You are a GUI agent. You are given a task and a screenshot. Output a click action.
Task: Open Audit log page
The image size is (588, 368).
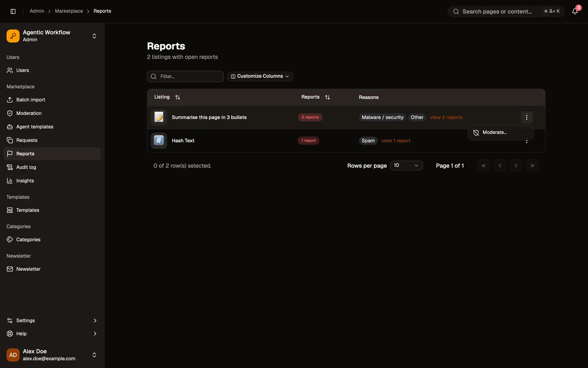[x=52, y=167]
